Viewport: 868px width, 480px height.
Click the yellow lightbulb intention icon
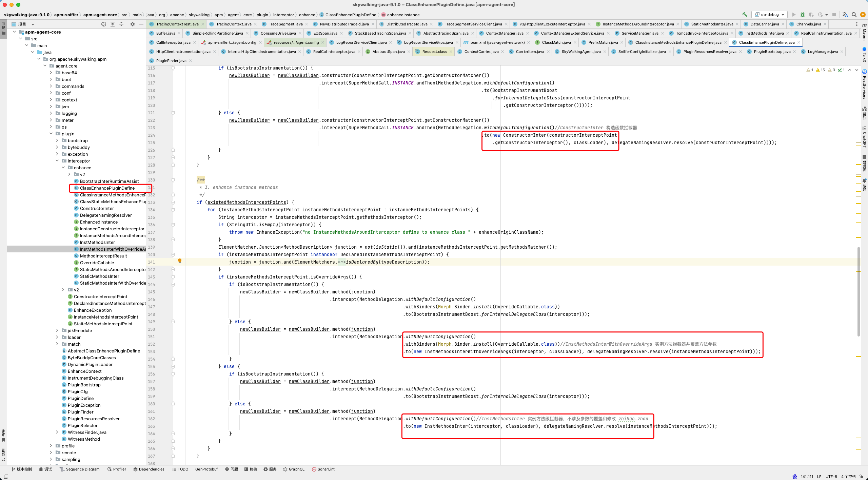coord(180,261)
